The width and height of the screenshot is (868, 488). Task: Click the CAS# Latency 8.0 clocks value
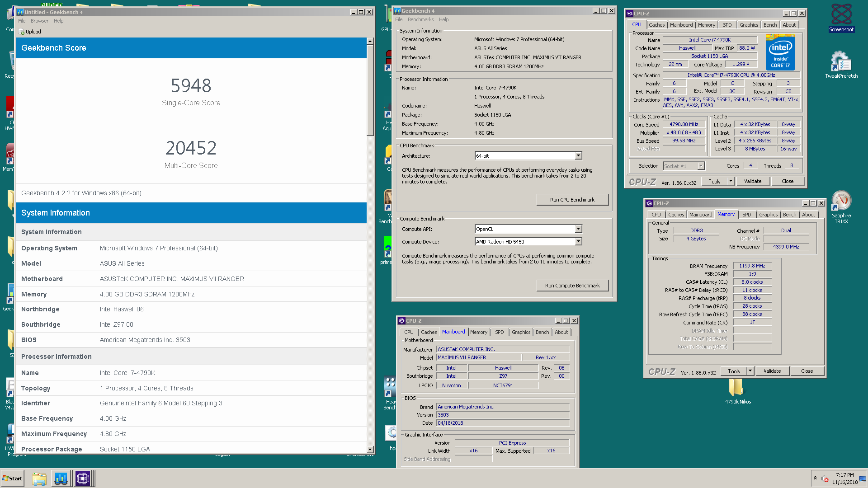tap(752, 282)
